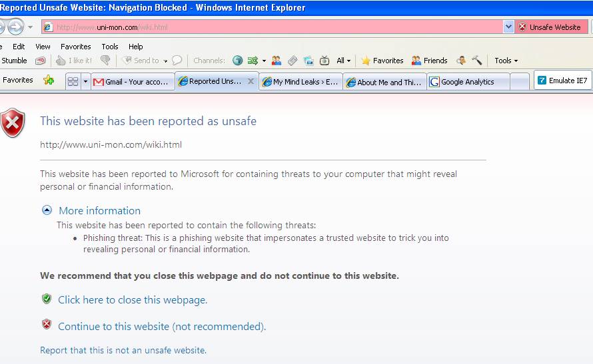Open the View menu
The width and height of the screenshot is (593, 364).
click(x=43, y=47)
